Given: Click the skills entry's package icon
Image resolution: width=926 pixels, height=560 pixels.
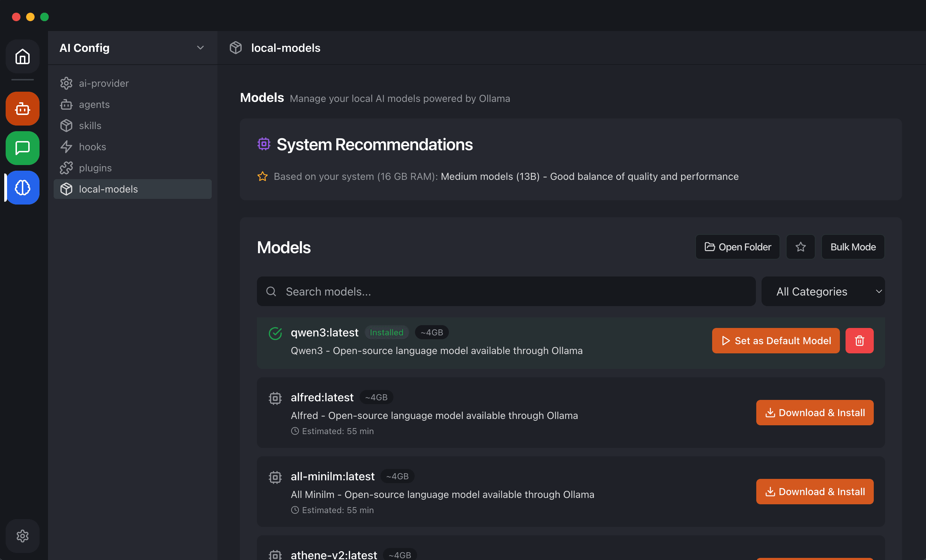Looking at the screenshot, I should [66, 126].
